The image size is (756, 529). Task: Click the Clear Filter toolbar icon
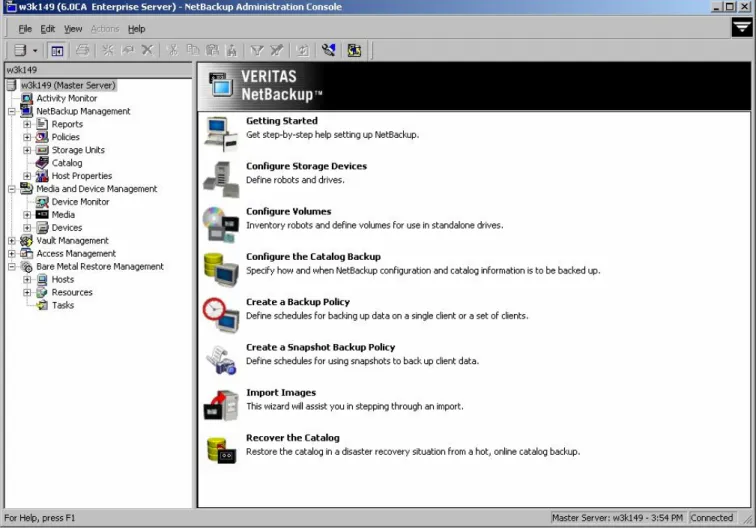[277, 50]
